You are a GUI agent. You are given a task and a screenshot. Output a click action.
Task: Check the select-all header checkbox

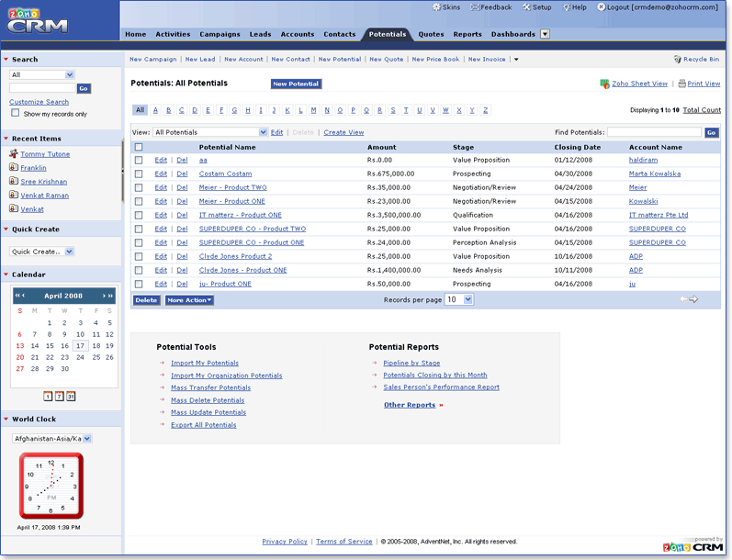tap(139, 147)
